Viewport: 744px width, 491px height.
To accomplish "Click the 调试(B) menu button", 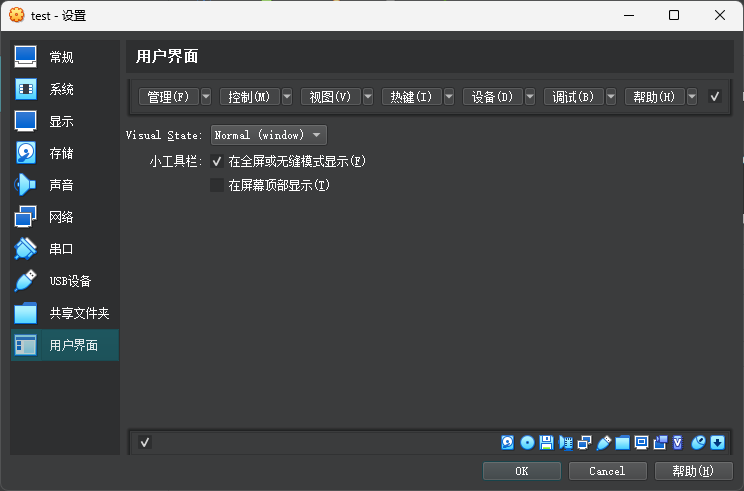I will [x=573, y=97].
